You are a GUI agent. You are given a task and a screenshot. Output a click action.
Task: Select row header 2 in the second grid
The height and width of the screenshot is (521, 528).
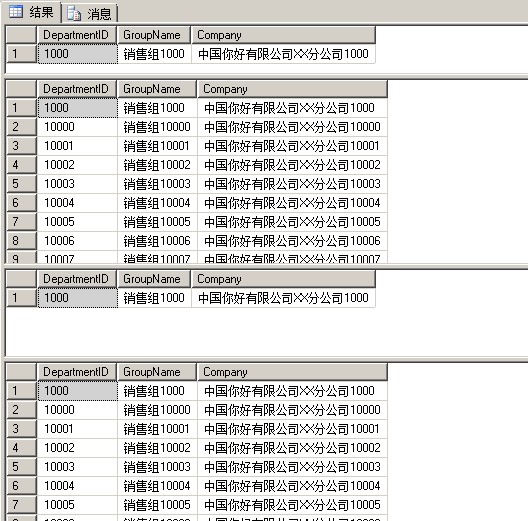(x=21, y=127)
